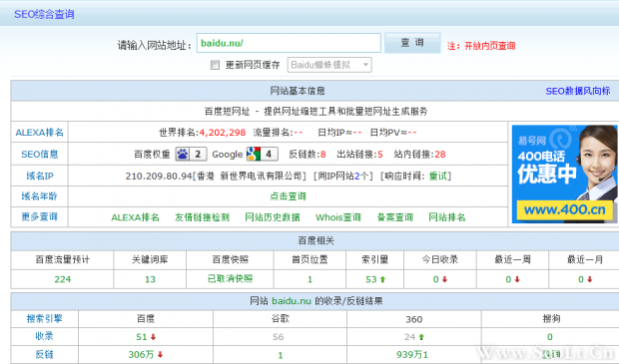
Task: Click the 出站链接 value 5
Action: click(x=380, y=155)
